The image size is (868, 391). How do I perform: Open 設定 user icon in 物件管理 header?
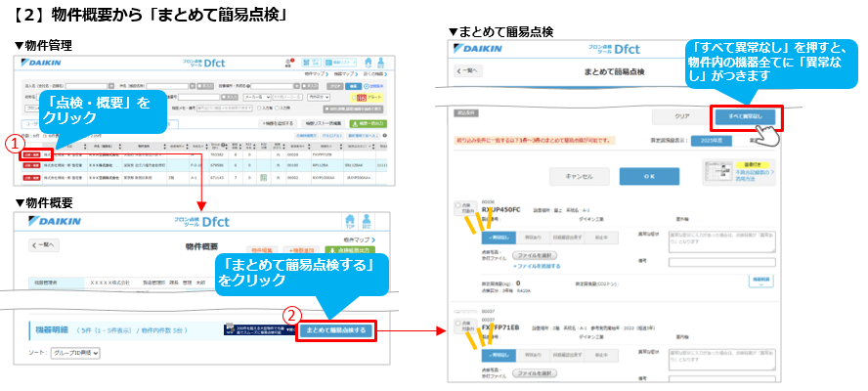381,63
